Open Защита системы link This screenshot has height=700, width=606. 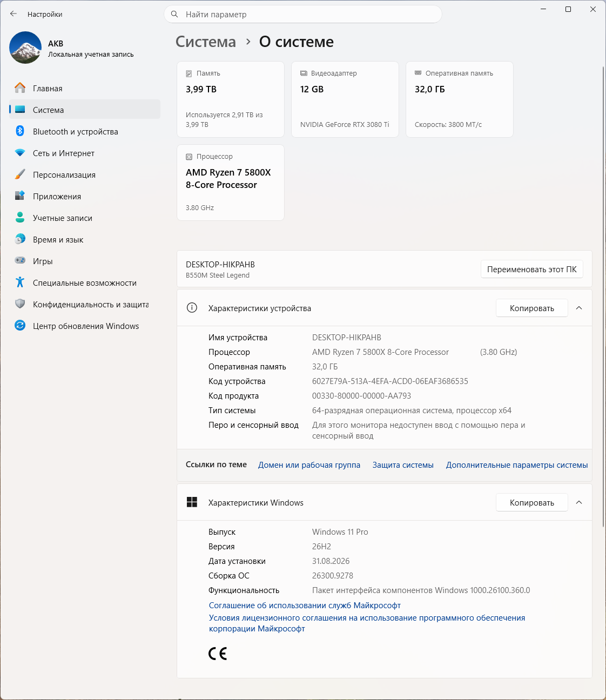[403, 465]
